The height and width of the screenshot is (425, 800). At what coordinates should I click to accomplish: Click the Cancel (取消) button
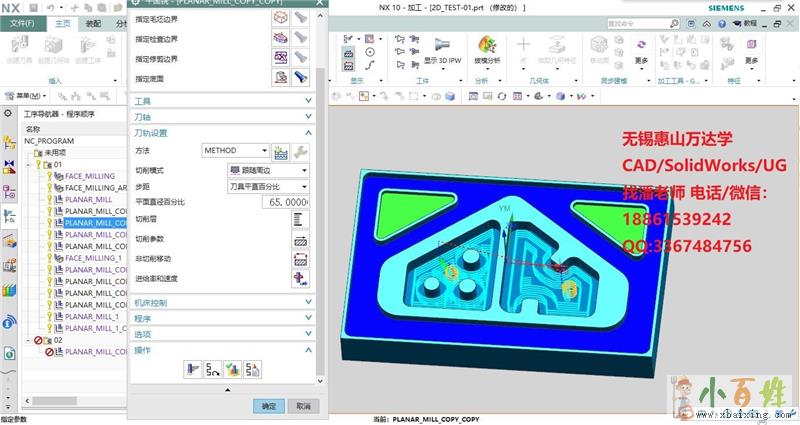302,406
